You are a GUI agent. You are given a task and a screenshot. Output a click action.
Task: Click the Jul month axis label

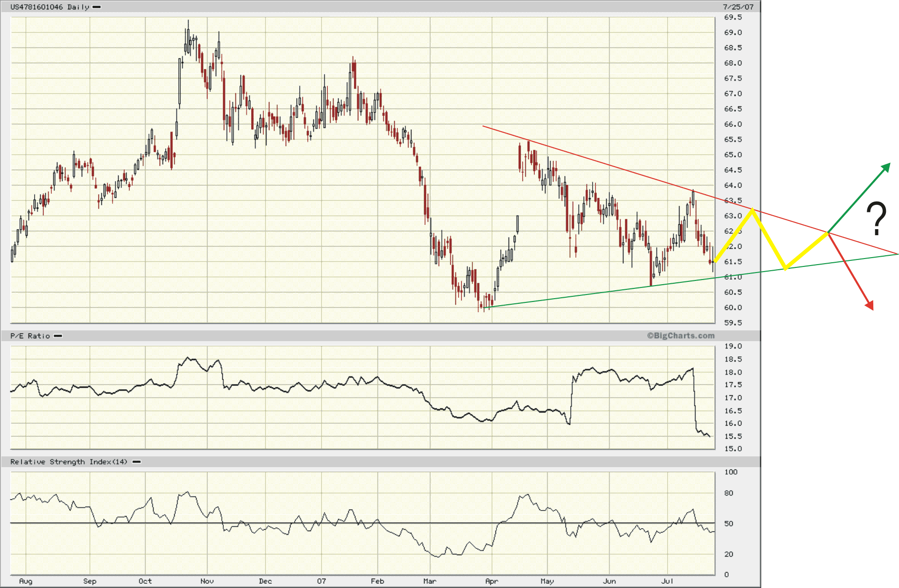(x=667, y=581)
